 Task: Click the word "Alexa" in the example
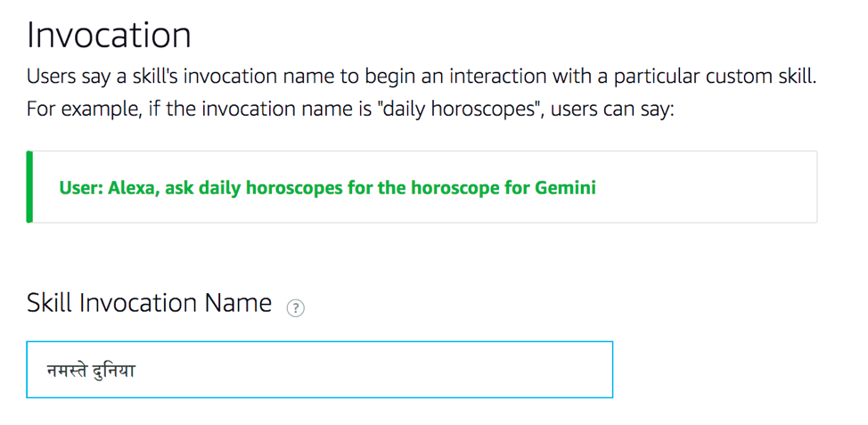pos(132,188)
